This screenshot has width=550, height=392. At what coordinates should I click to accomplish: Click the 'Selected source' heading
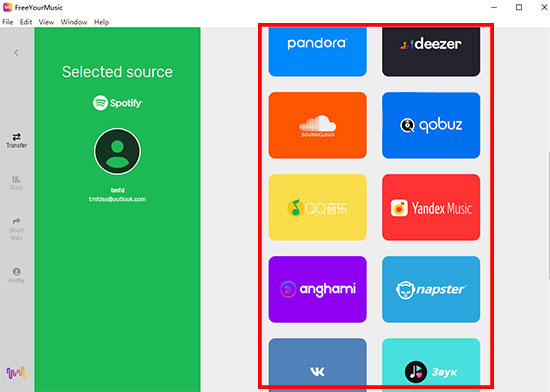tap(118, 72)
